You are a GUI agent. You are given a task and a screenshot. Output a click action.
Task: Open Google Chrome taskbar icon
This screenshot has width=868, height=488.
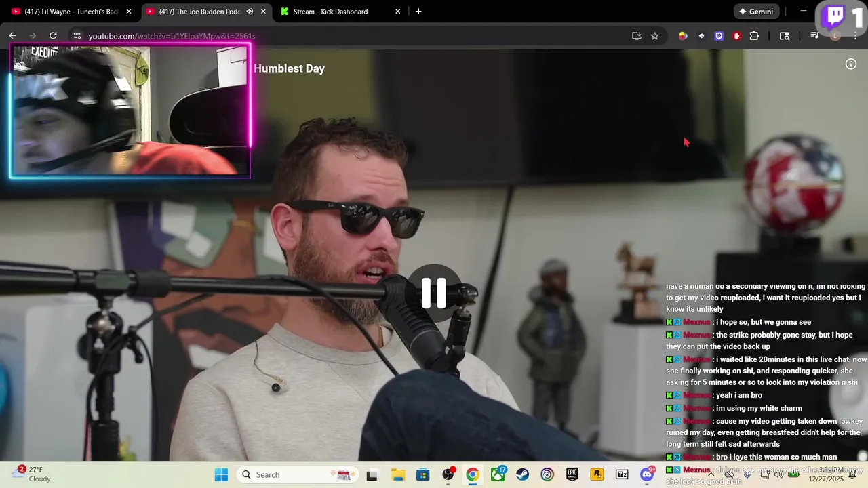pyautogui.click(x=473, y=475)
